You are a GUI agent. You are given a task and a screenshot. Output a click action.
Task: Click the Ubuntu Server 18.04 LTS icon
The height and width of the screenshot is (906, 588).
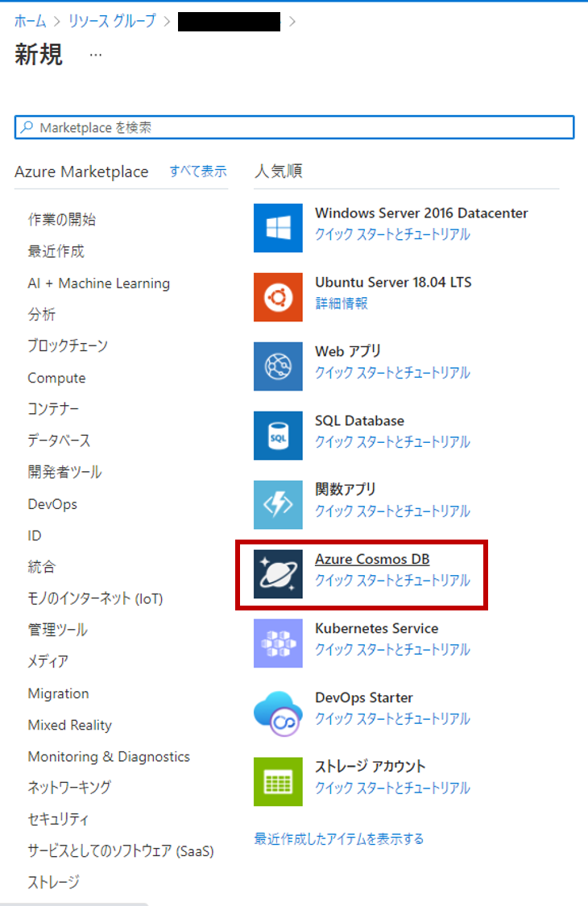[278, 297]
